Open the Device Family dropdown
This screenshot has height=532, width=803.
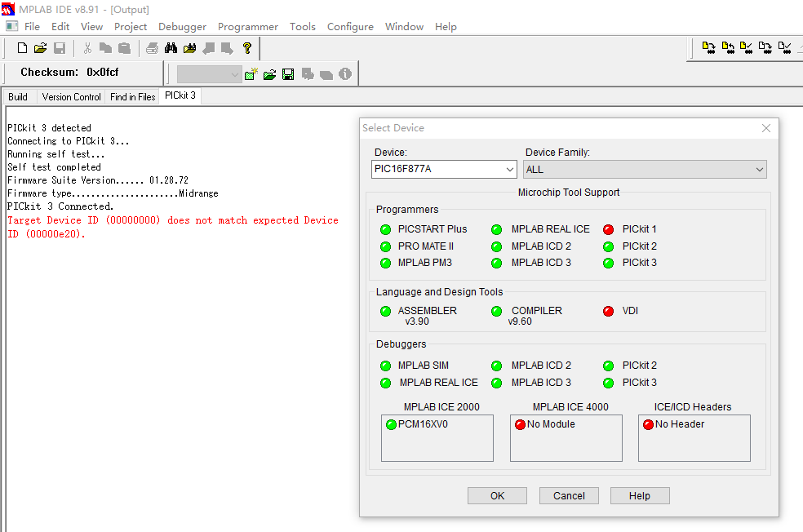pyautogui.click(x=645, y=170)
